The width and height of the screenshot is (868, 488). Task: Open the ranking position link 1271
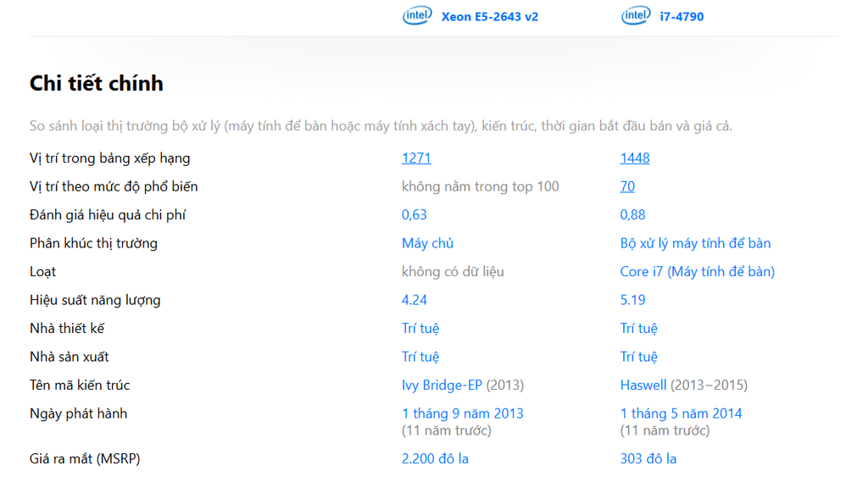click(x=416, y=158)
